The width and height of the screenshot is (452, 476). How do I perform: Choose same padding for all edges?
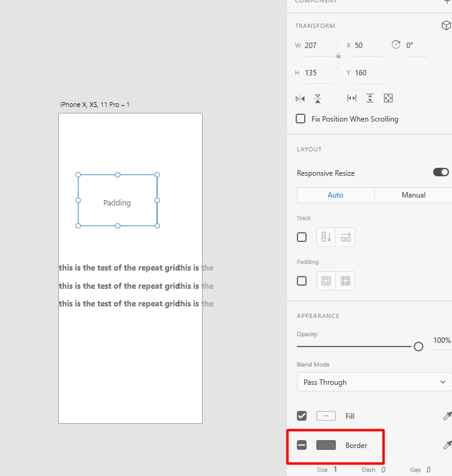(x=326, y=281)
